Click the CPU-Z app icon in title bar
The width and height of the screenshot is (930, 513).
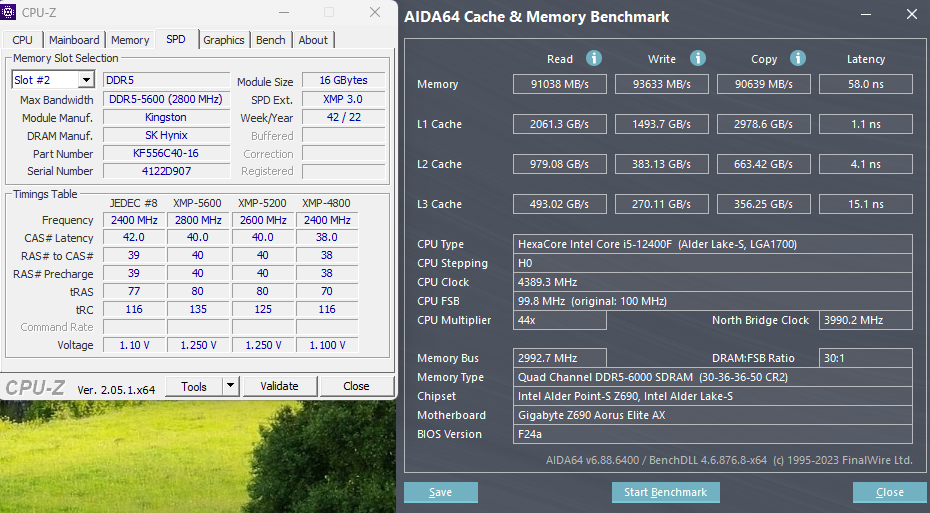(8, 12)
